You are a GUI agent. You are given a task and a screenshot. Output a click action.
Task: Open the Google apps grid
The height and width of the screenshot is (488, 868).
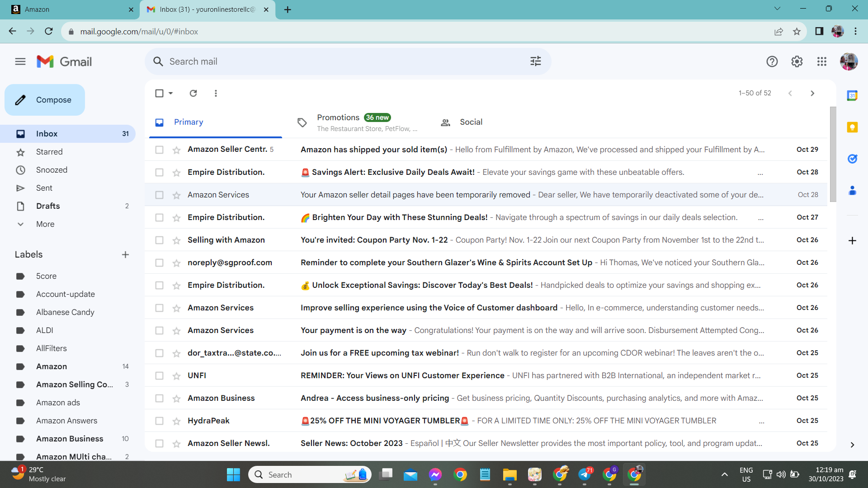(x=822, y=61)
